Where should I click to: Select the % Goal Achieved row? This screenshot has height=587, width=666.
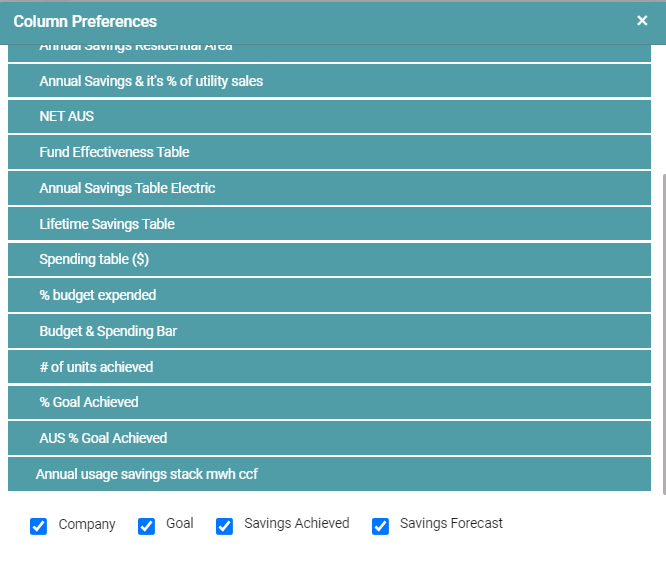click(329, 402)
